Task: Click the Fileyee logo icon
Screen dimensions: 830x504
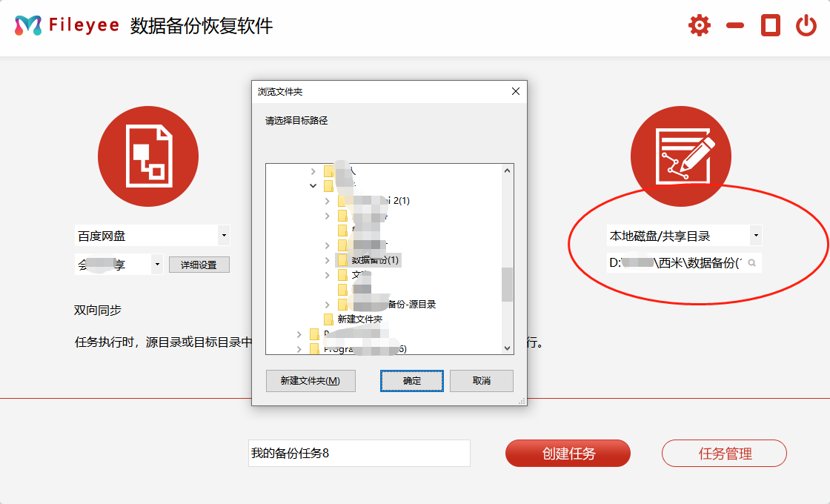Action: point(28,26)
